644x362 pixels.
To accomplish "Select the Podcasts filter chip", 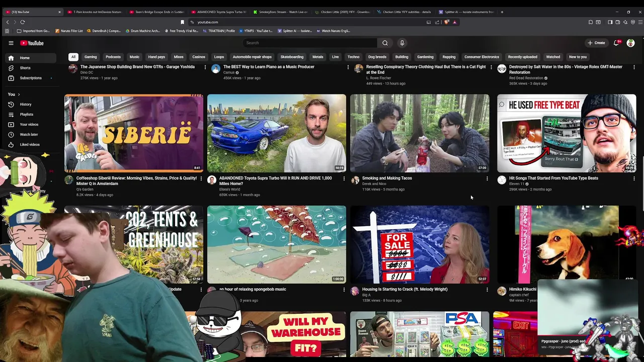I will coord(113,57).
